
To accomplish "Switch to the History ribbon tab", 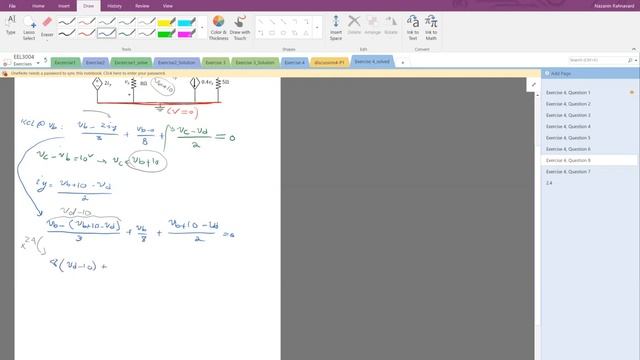I will (114, 6).
